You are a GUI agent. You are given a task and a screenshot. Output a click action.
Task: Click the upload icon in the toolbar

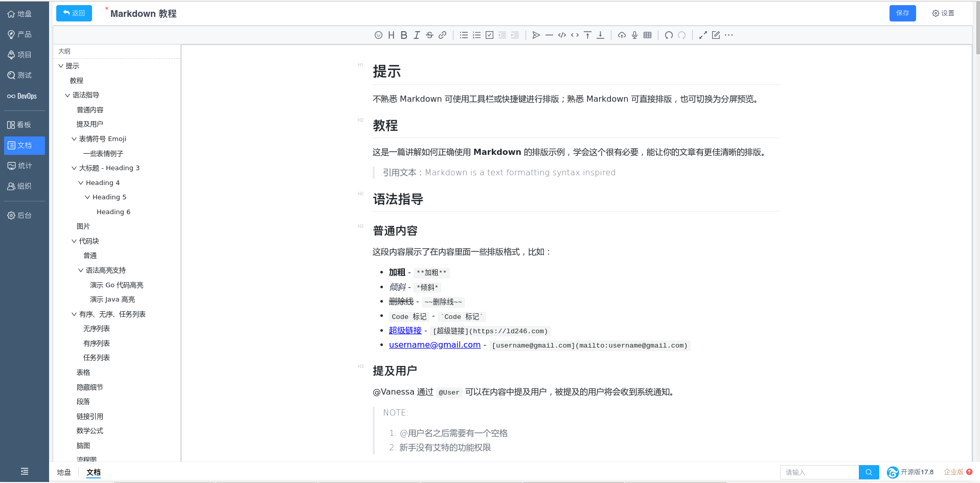pyautogui.click(x=622, y=35)
